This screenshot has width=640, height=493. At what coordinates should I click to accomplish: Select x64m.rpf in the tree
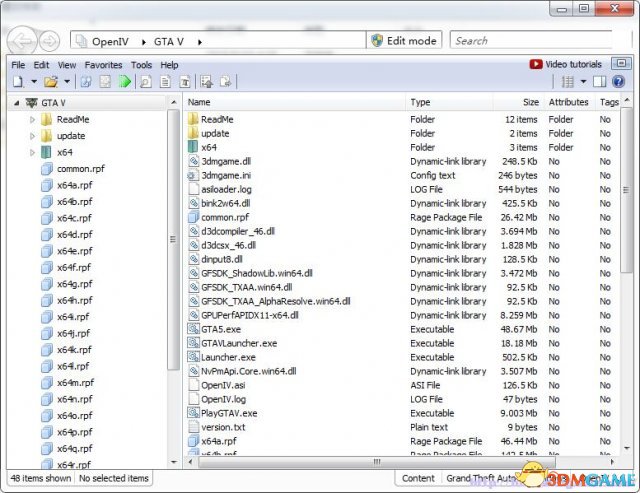[76, 382]
